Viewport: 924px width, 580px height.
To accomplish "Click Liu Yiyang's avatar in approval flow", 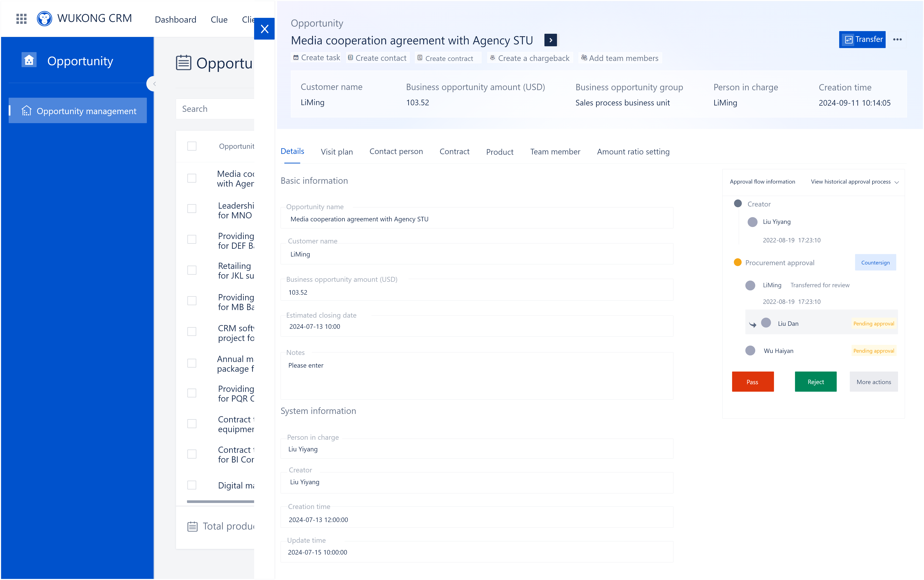I will click(x=753, y=222).
